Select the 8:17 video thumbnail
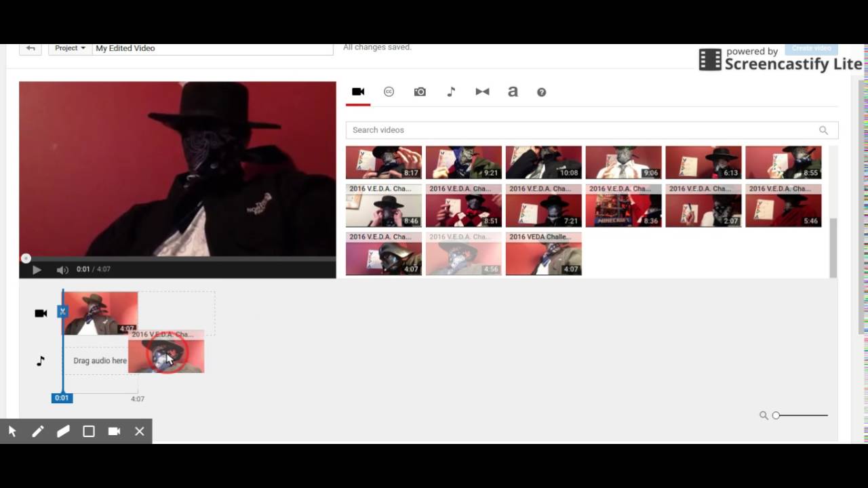This screenshot has height=488, width=868. pyautogui.click(x=384, y=163)
